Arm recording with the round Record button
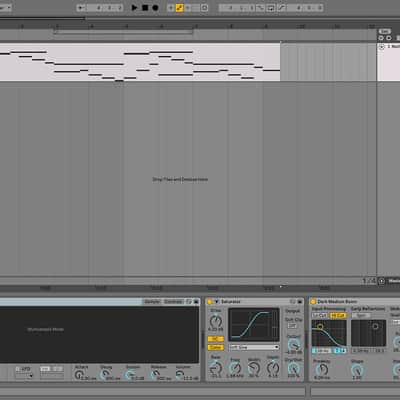This screenshot has height=400, width=400. coord(155,7)
